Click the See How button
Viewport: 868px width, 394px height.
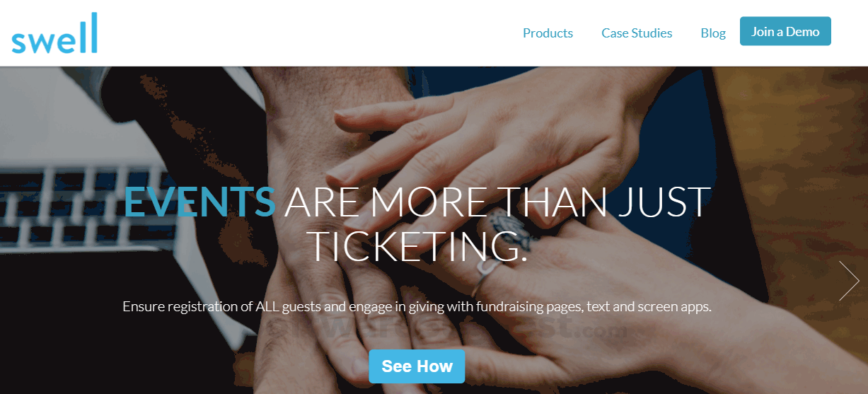[417, 366]
